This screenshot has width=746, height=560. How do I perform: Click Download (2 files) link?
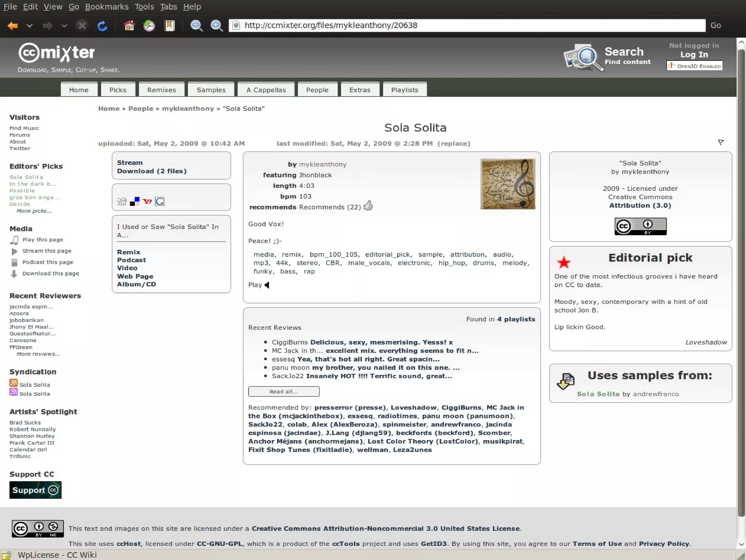[152, 171]
